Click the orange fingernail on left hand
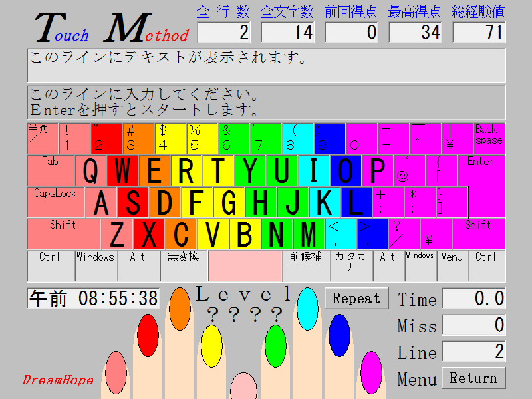The image size is (532, 399). coord(180,305)
